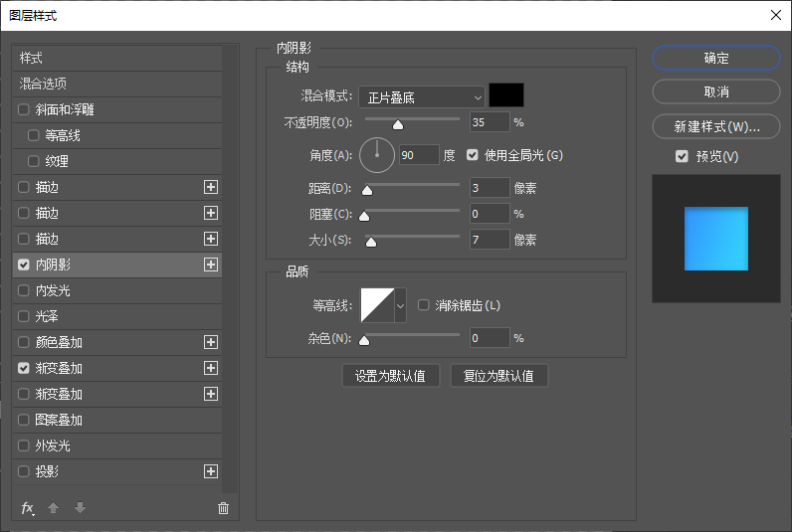Viewport: 792px width, 532px height.
Task: Enable 消除锯齿 checkbox
Action: [423, 305]
